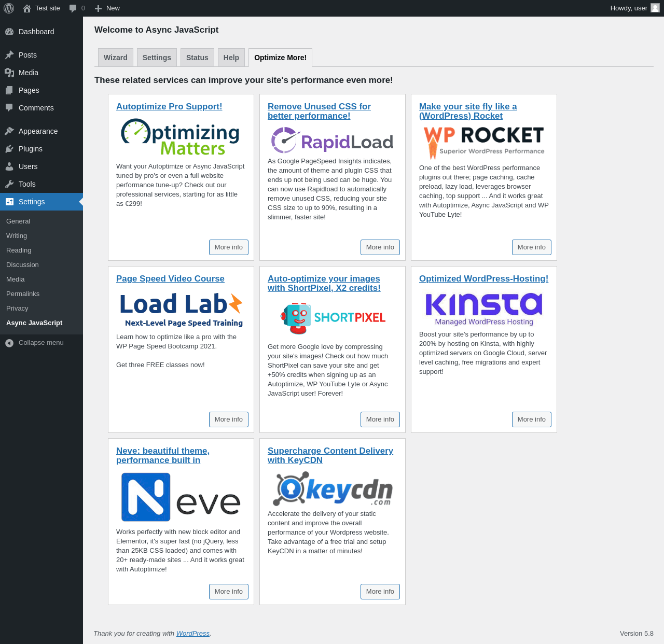Image resolution: width=664 pixels, height=644 pixels.
Task: Switch to the Status tab
Action: [x=197, y=58]
